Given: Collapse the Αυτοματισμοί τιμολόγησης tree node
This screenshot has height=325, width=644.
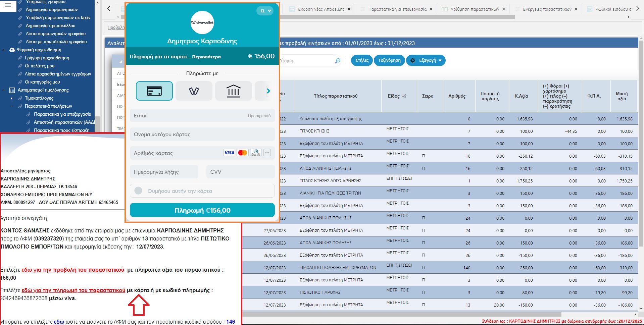Looking at the screenshot, I should [4, 90].
